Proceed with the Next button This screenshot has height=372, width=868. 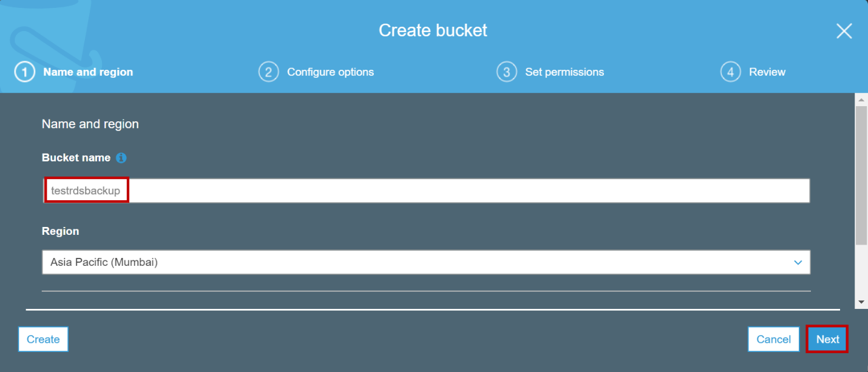827,339
